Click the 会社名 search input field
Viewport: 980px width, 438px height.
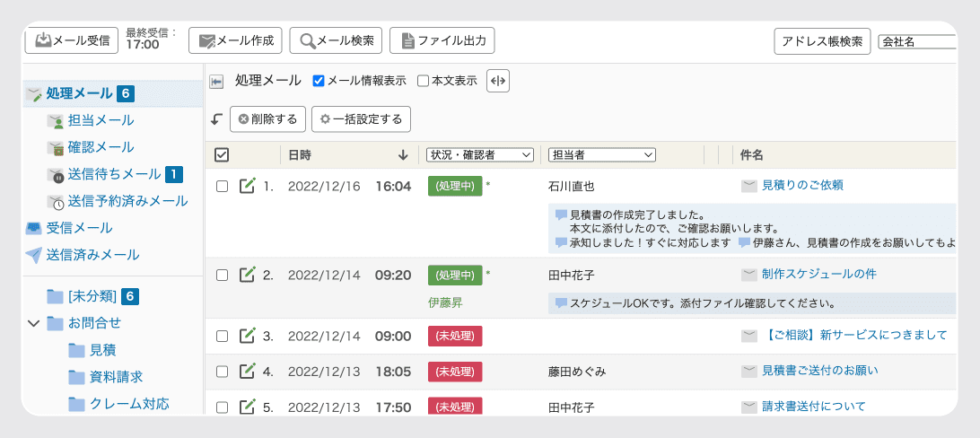click(916, 41)
